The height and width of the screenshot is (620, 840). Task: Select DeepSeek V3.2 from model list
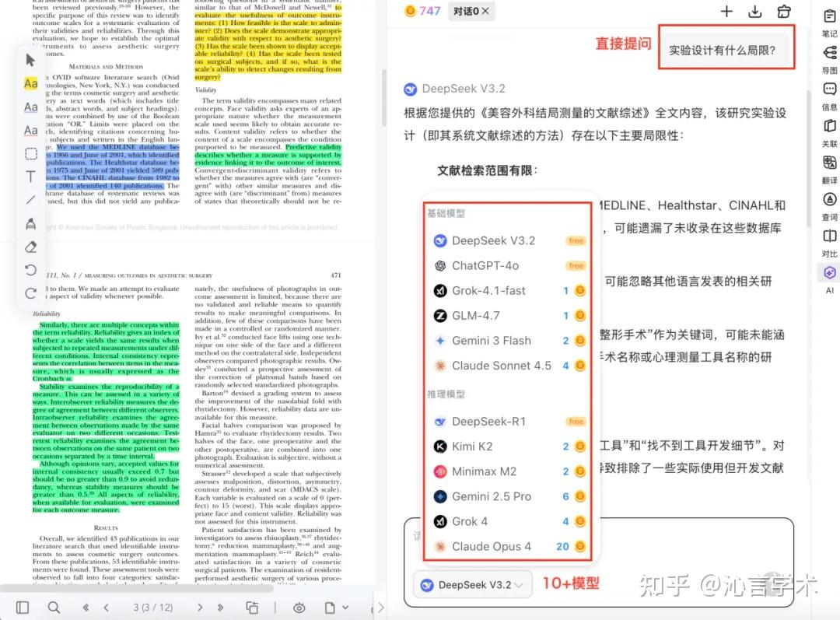[x=509, y=240]
